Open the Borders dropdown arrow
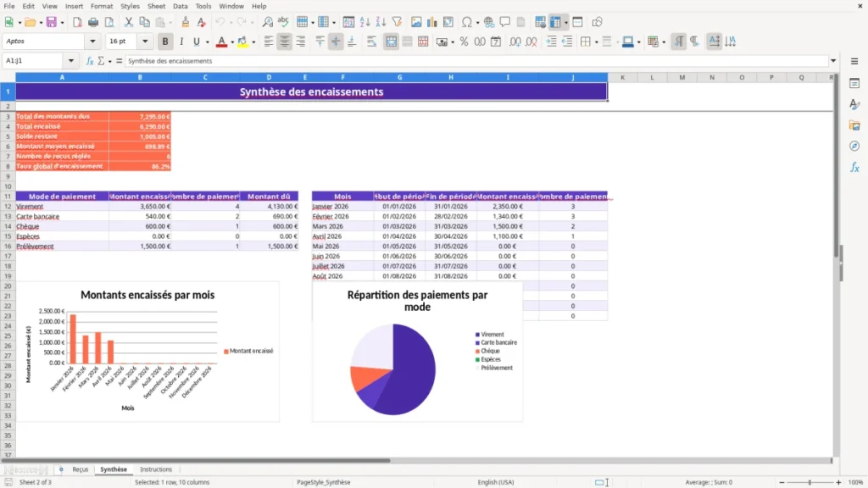868x488 pixels. coord(596,42)
